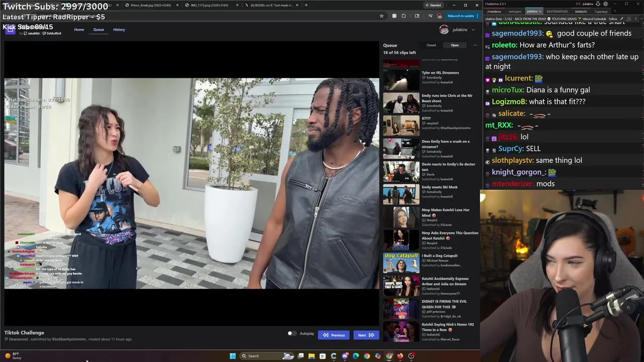This screenshot has width=644, height=362.
Task: Select 'Katchii Accidentally Exposes Arther and Julia'
Action: (401, 286)
